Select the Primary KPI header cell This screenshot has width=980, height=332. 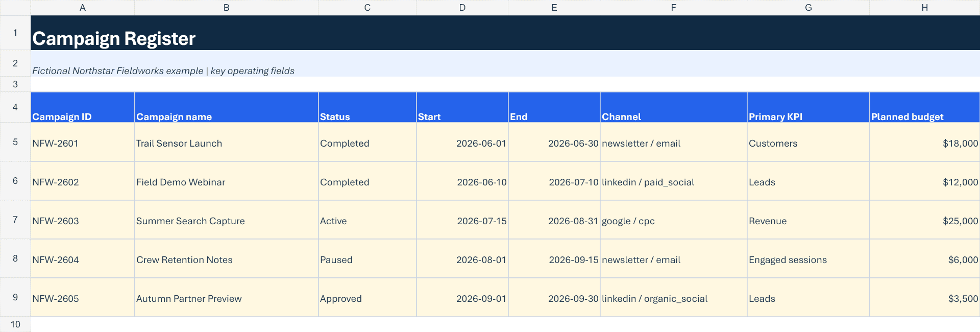point(808,107)
